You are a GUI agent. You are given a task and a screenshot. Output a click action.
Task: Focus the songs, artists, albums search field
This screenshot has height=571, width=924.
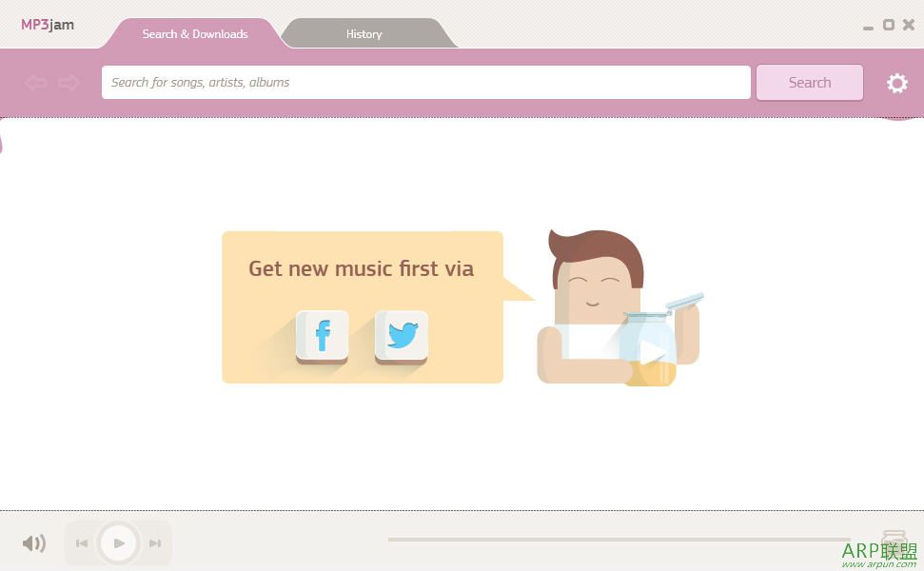pos(426,83)
